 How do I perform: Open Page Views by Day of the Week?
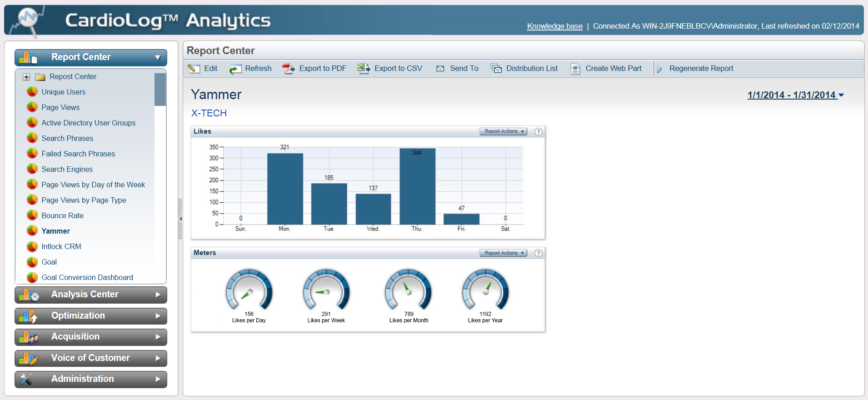coord(93,185)
